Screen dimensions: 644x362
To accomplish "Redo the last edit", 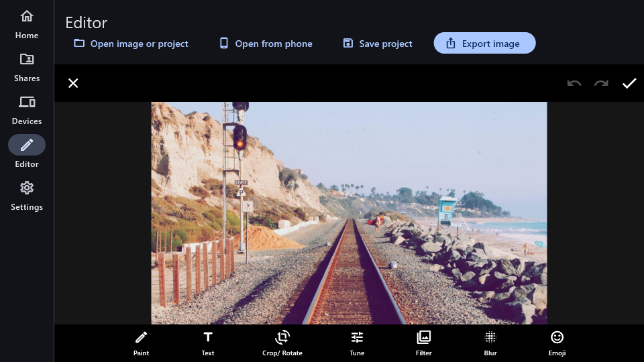I will (x=601, y=83).
